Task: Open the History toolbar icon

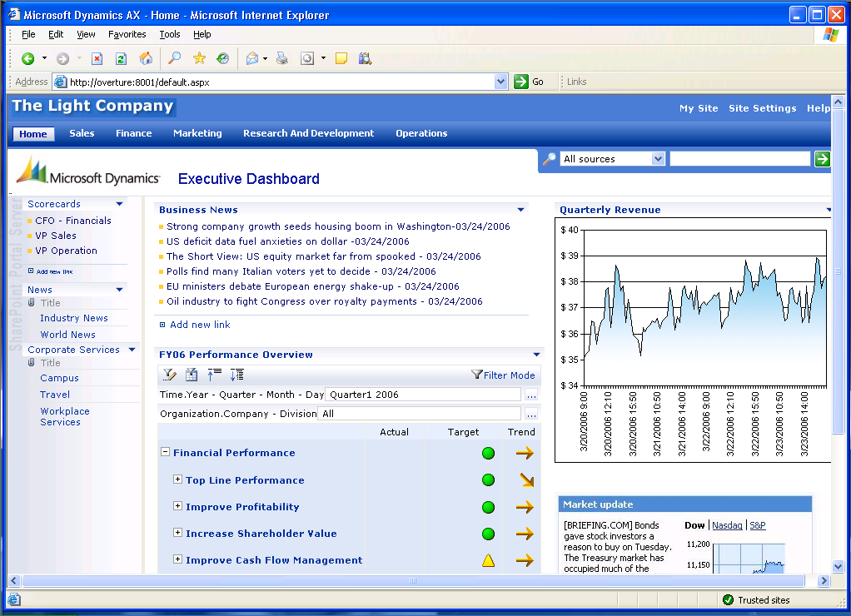Action: pos(222,58)
